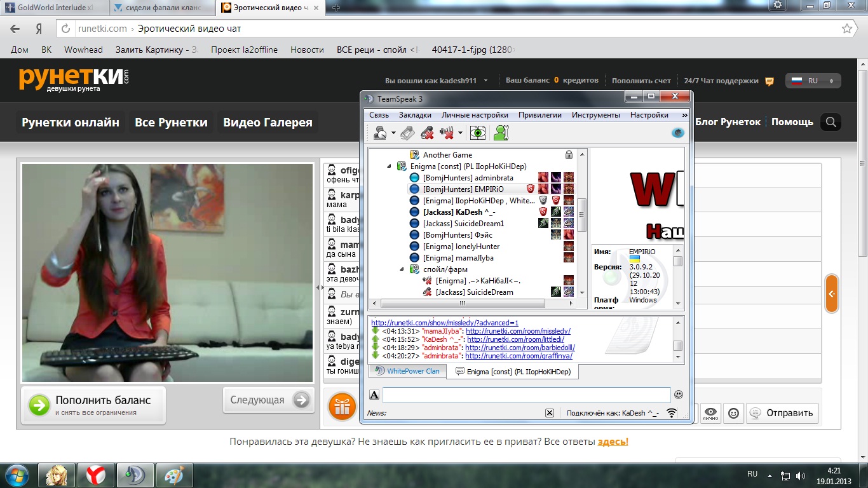Open TeamSpeak emoticon smiley picker
Image resolution: width=868 pixels, height=488 pixels.
click(x=679, y=395)
